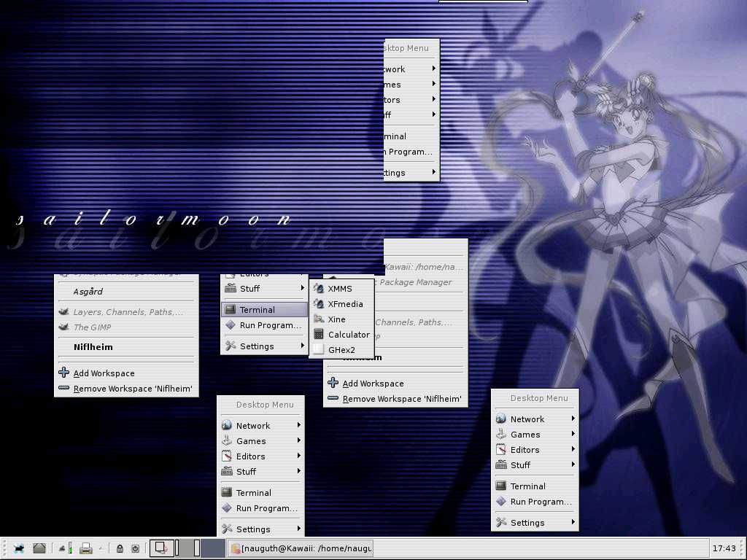Start the Xine media player entry
Viewport: 747px width, 560px height.
click(336, 319)
